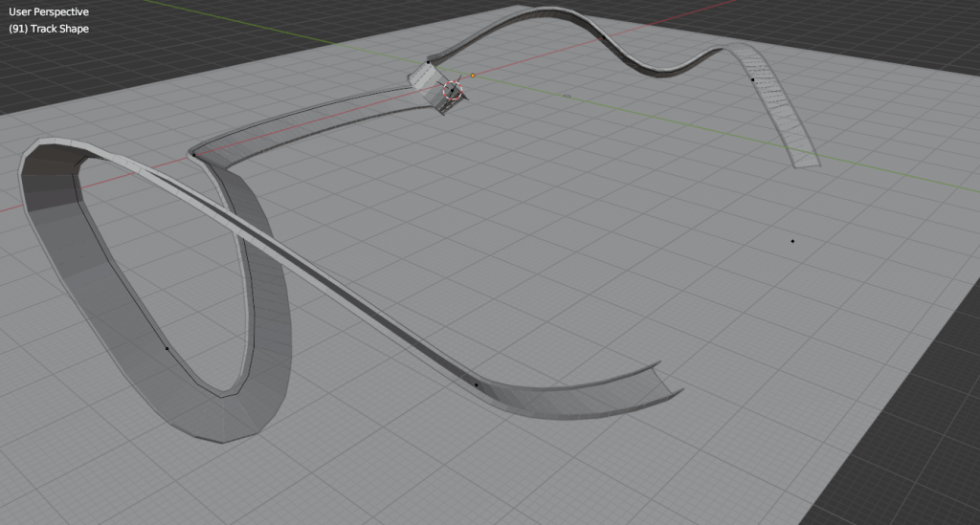Click the small gray empty marker on the green axis

pyautogui.click(x=567, y=95)
